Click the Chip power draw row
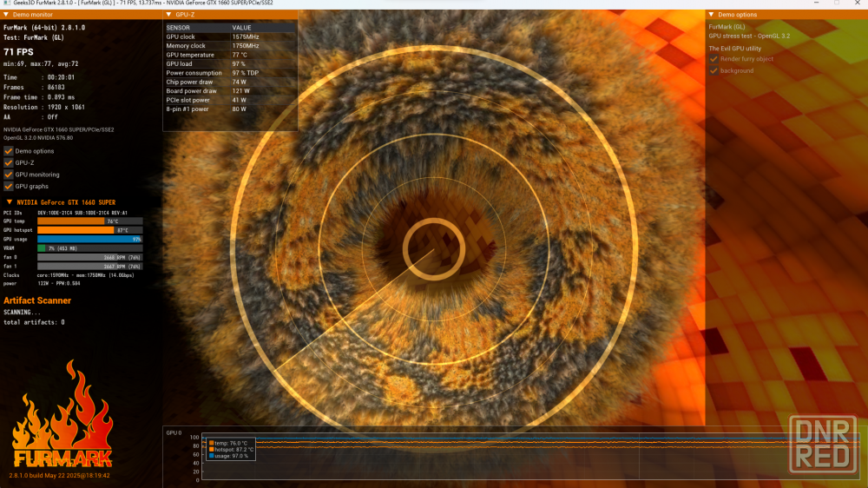868x488 pixels. coord(230,82)
